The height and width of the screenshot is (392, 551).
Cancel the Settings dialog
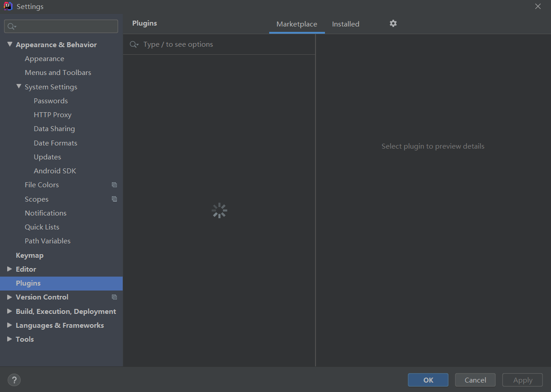(x=475, y=379)
